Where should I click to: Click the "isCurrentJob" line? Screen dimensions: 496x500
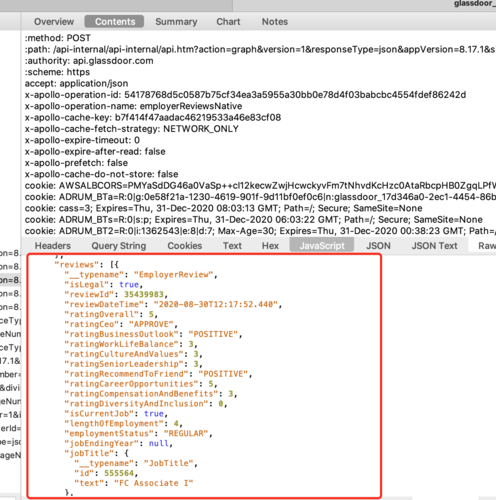tap(116, 414)
